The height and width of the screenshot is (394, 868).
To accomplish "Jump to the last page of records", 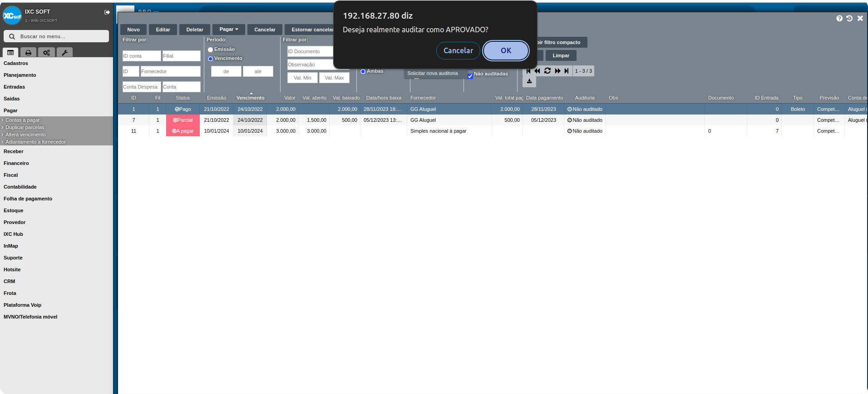I will pyautogui.click(x=567, y=71).
